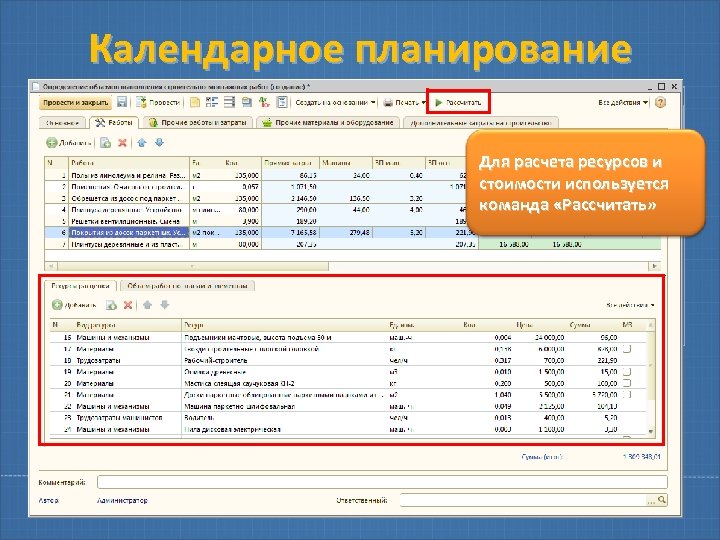This screenshot has height=540, width=720.
Task: Select resource row 23 'Водитель'
Action: (x=348, y=418)
